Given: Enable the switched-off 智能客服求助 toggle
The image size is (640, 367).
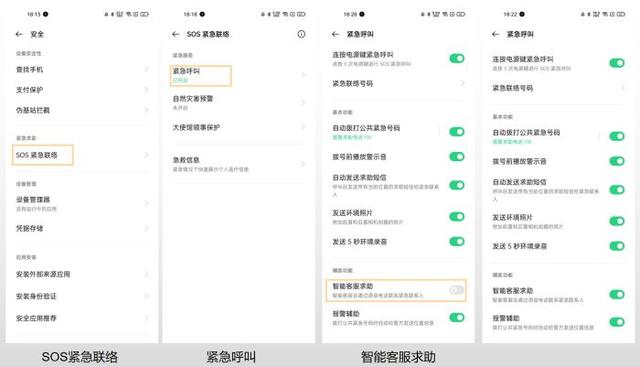Looking at the screenshot, I should (457, 290).
